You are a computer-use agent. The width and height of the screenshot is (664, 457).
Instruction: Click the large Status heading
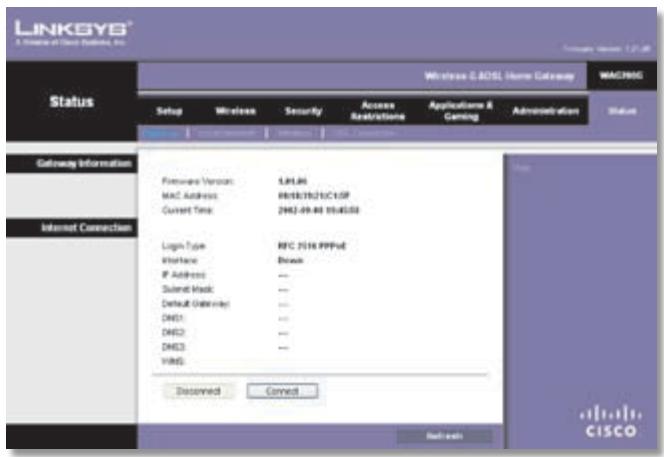click(72, 102)
